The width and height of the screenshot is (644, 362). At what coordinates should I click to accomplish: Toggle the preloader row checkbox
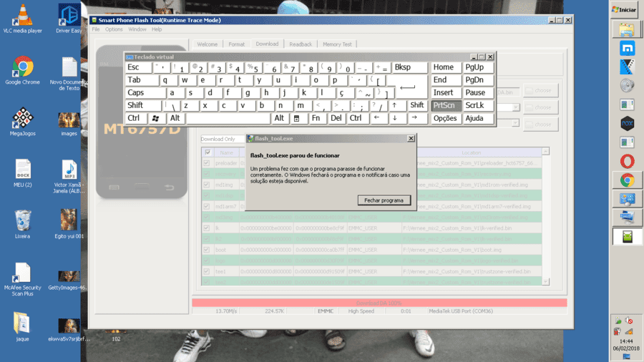207,163
